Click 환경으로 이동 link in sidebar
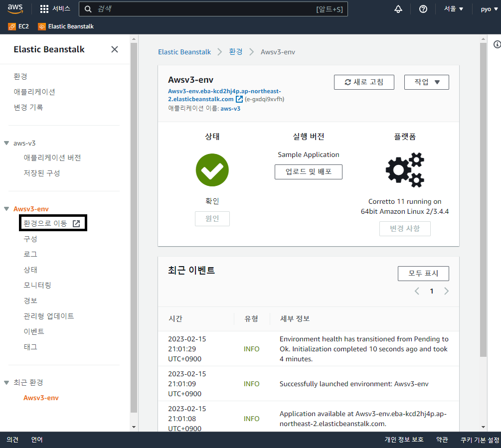 click(x=52, y=223)
